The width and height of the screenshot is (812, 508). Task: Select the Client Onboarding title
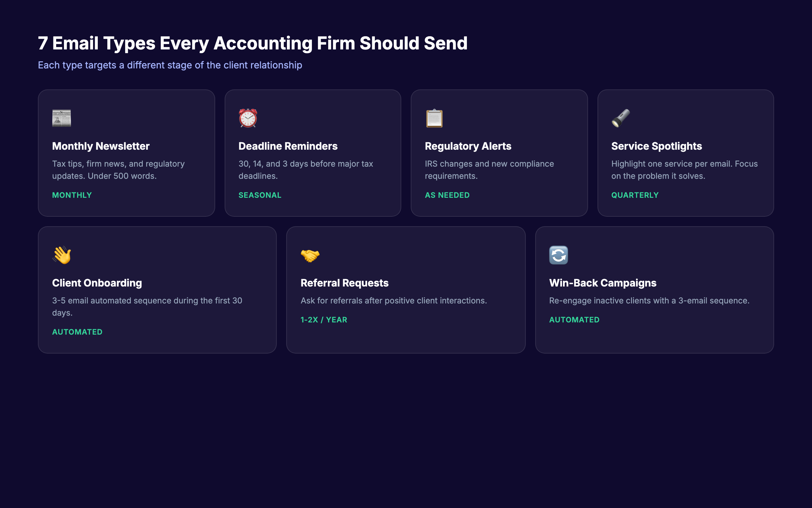pos(97,283)
